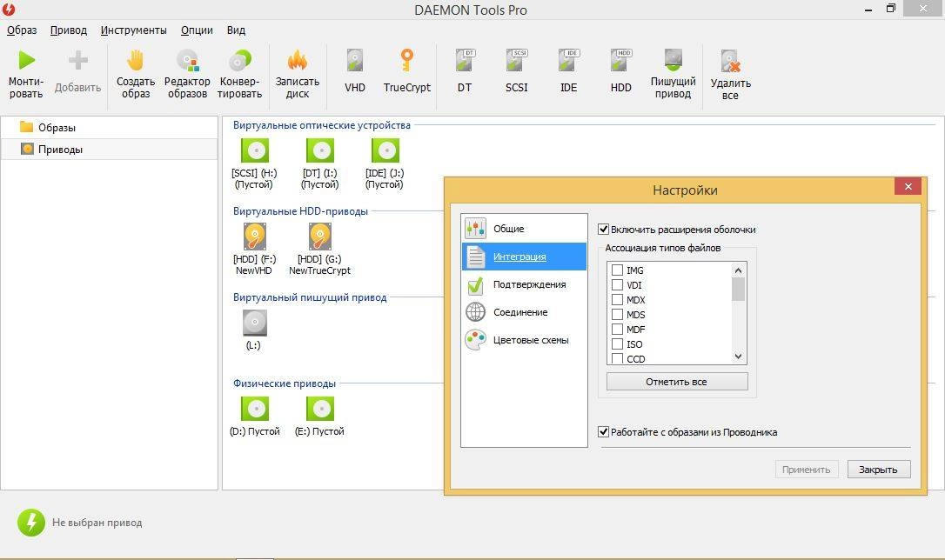
Task: Select the virtual burner drive (L:)
Action: (x=254, y=330)
